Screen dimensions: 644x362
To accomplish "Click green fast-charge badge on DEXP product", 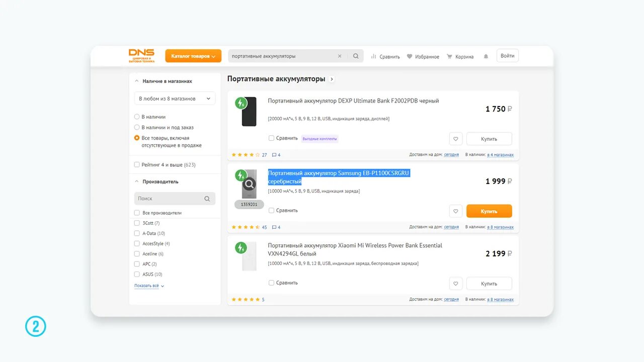I will pyautogui.click(x=241, y=103).
